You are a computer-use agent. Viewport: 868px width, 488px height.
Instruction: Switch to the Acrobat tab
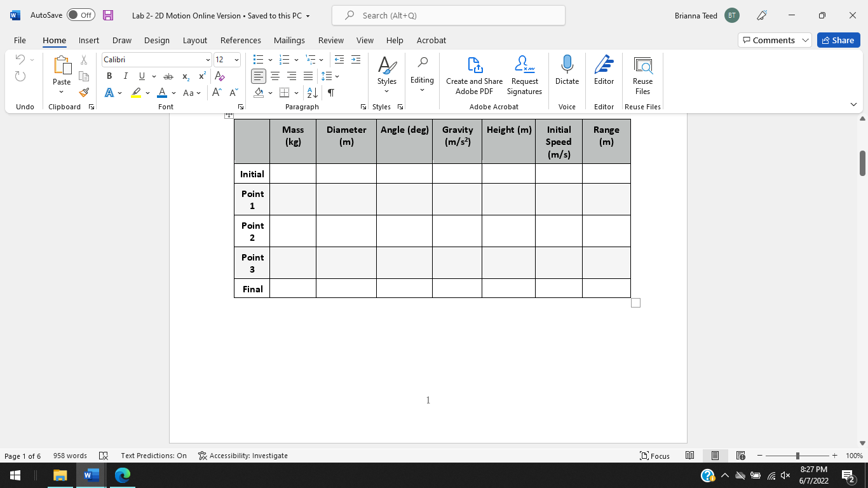pyautogui.click(x=431, y=40)
